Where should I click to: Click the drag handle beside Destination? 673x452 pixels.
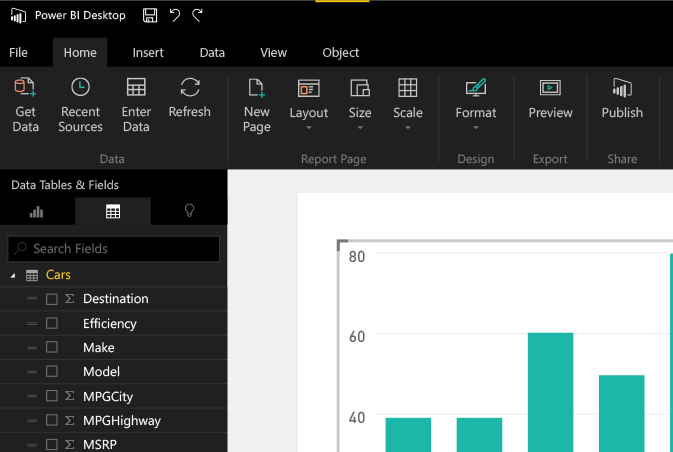pyautogui.click(x=32, y=299)
